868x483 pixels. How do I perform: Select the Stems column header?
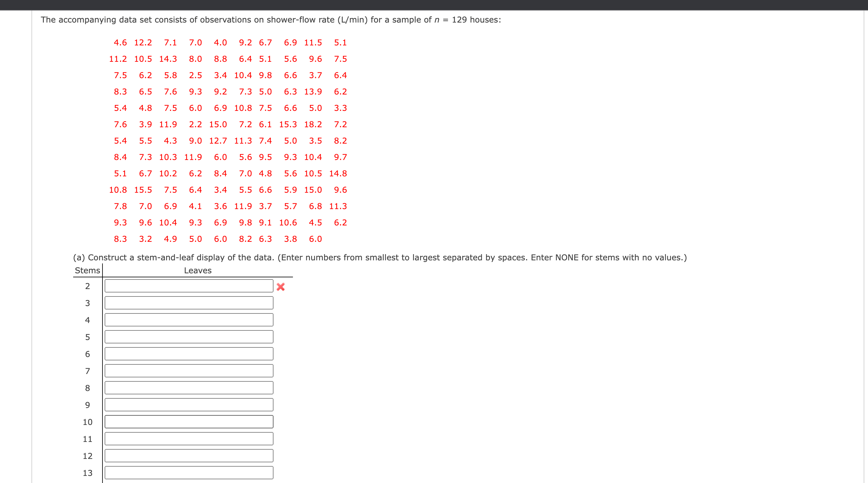pyautogui.click(x=87, y=270)
